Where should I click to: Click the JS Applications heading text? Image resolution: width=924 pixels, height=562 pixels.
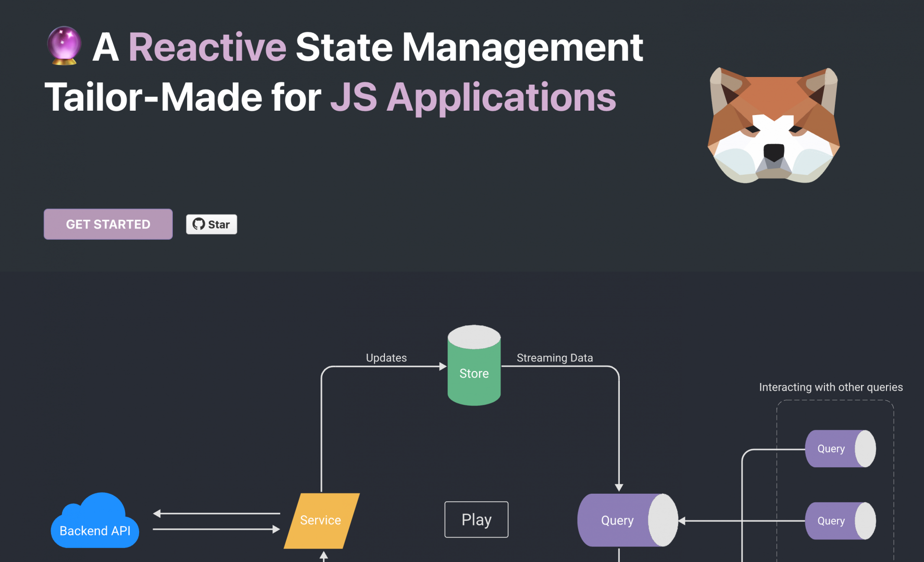(x=473, y=97)
